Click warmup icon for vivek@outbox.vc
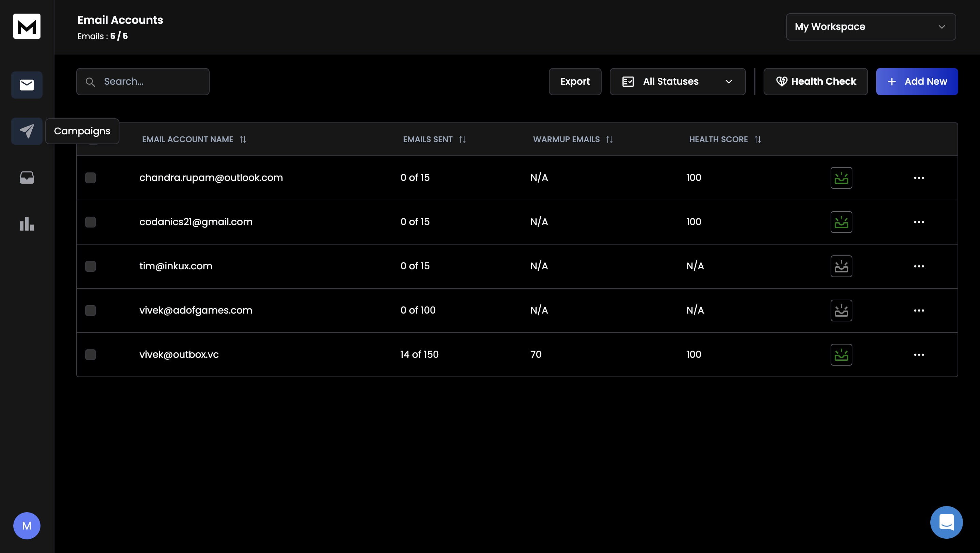980x553 pixels. 841,355
